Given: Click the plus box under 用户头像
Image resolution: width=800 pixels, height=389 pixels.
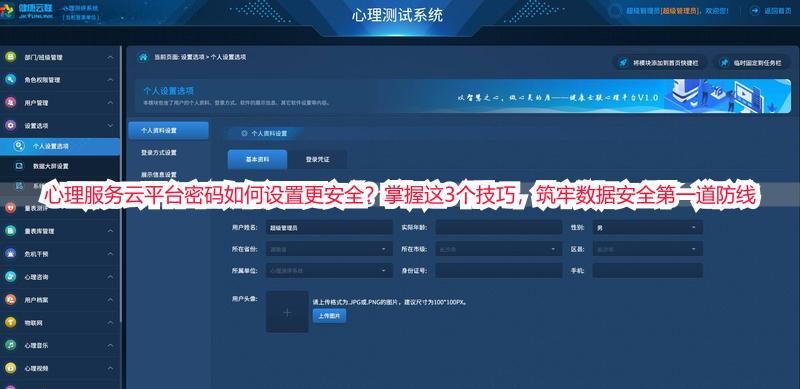Looking at the screenshot, I should pyautogui.click(x=287, y=312).
